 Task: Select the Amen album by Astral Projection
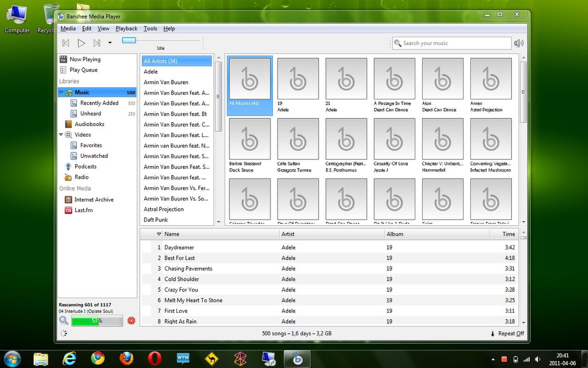tap(491, 85)
